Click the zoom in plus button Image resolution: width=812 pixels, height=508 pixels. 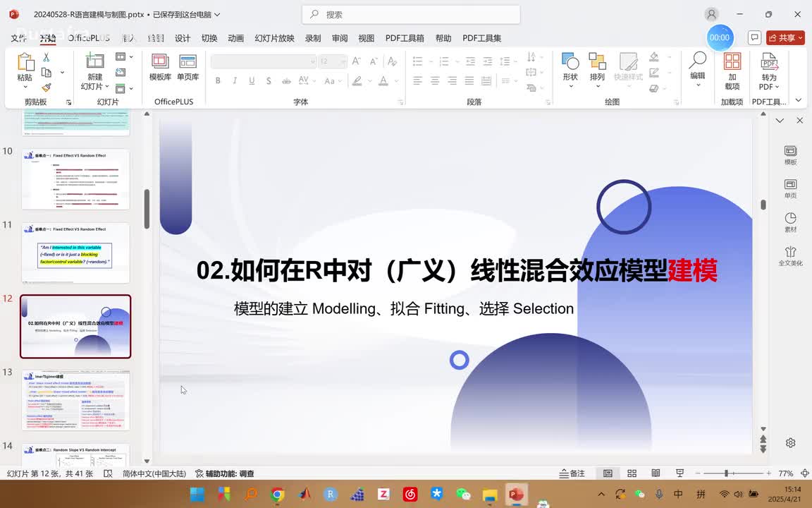pyautogui.click(x=768, y=473)
